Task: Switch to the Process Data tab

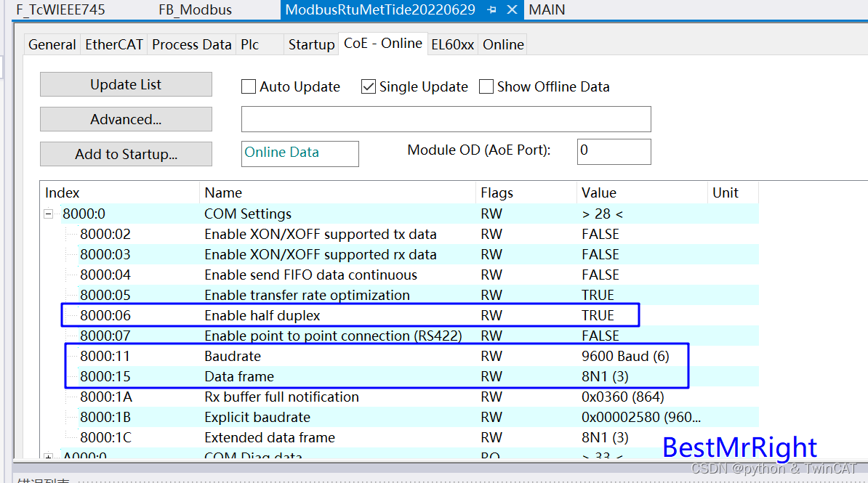Action: pos(191,44)
